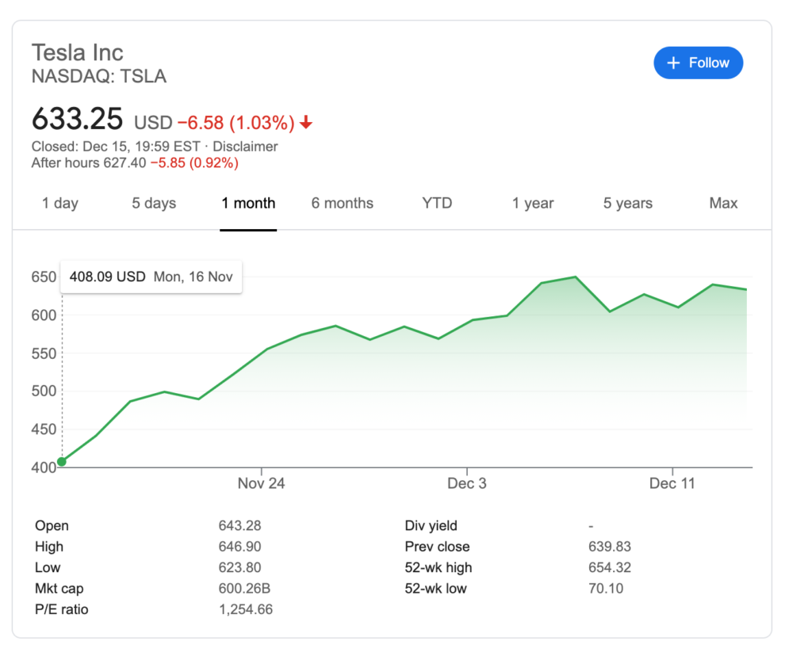Click the red down arrow icon

point(306,123)
